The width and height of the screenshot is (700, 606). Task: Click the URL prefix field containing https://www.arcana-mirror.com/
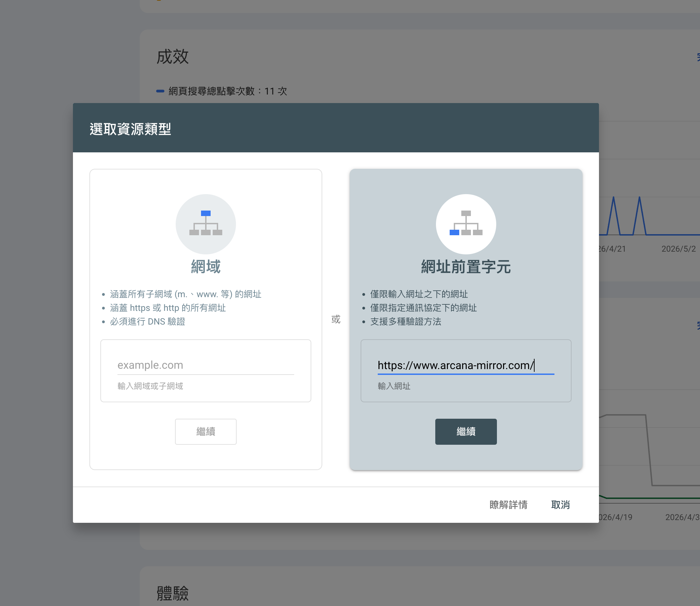(466, 365)
